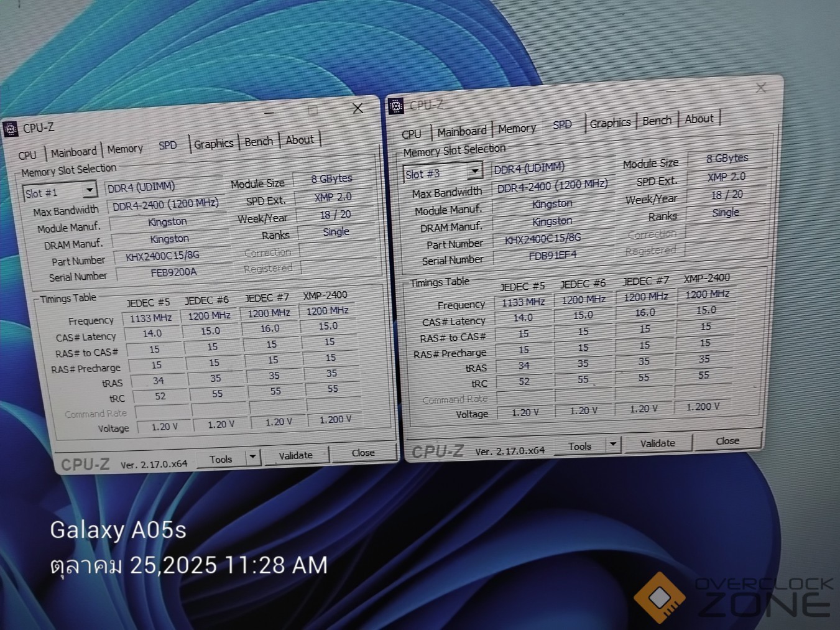Select the SPD tab in the Slot #1 window
This screenshot has width=840, height=630.
click(x=168, y=145)
